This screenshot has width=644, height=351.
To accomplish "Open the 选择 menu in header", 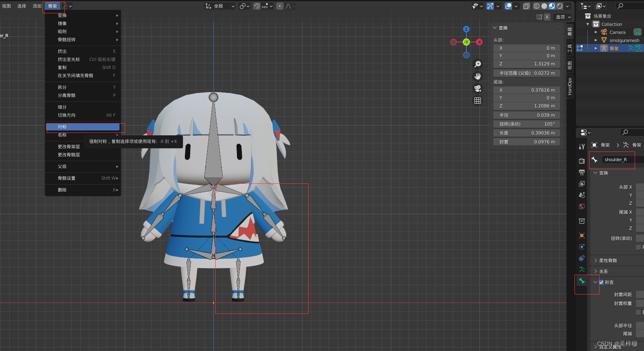I will (21, 6).
